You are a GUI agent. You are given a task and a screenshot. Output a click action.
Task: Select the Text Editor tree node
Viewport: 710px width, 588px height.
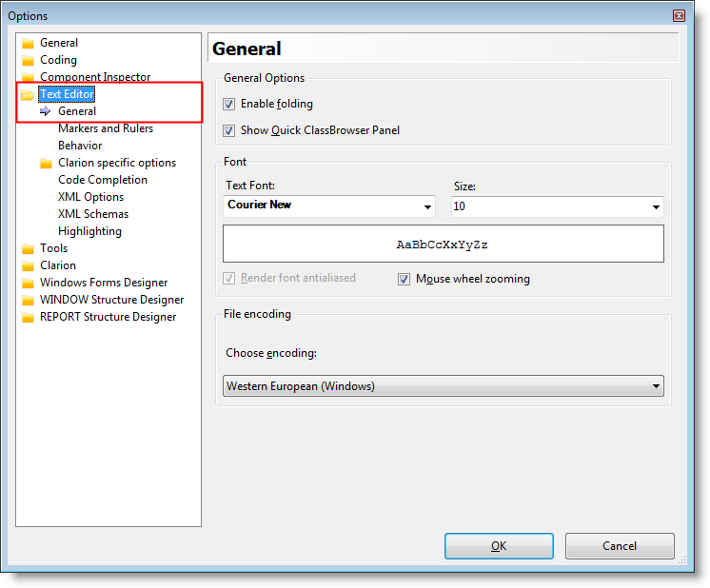point(67,94)
